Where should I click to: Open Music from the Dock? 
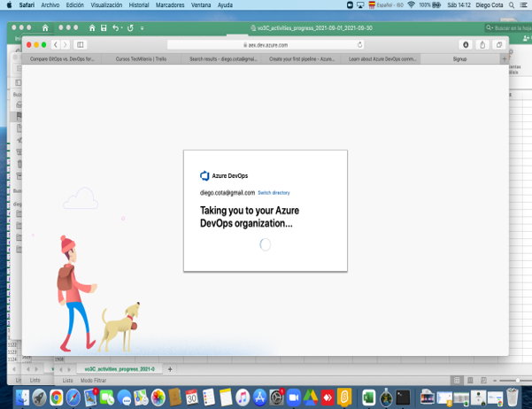pyautogui.click(x=243, y=397)
